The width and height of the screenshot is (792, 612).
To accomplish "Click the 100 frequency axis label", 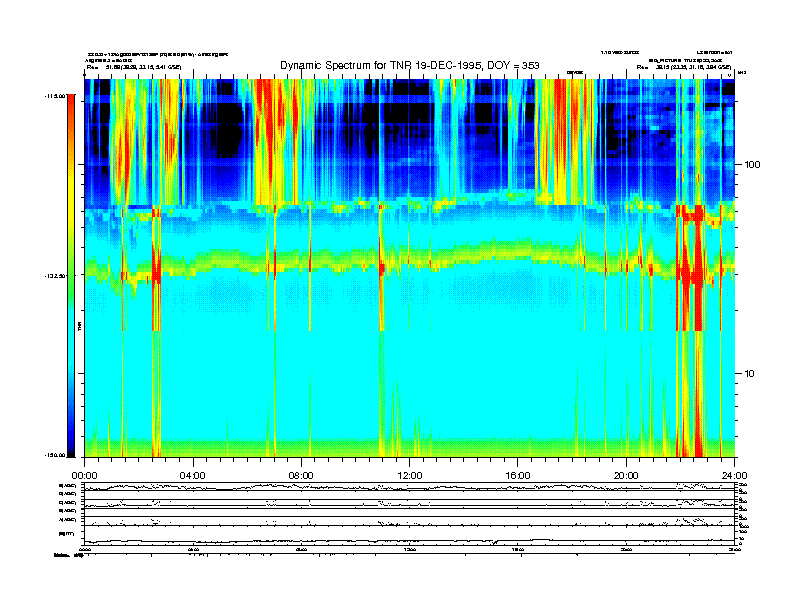I will (752, 165).
